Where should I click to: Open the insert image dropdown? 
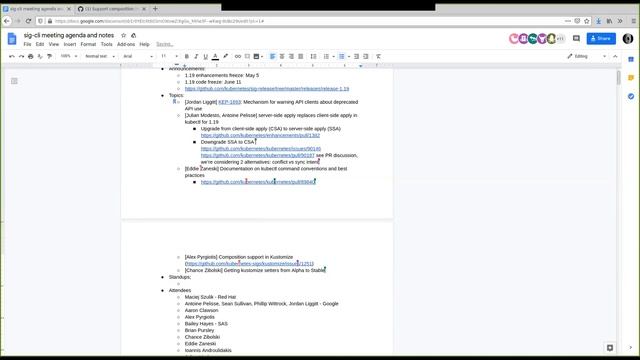(x=258, y=56)
